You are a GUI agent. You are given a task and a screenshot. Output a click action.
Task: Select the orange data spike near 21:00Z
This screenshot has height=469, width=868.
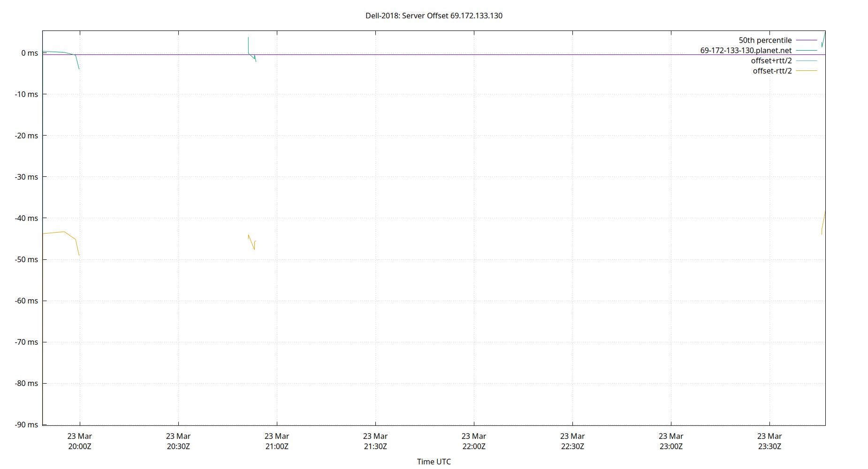(252, 242)
